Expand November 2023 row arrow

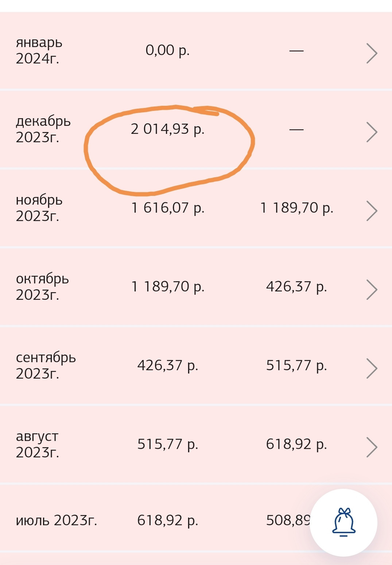(371, 211)
